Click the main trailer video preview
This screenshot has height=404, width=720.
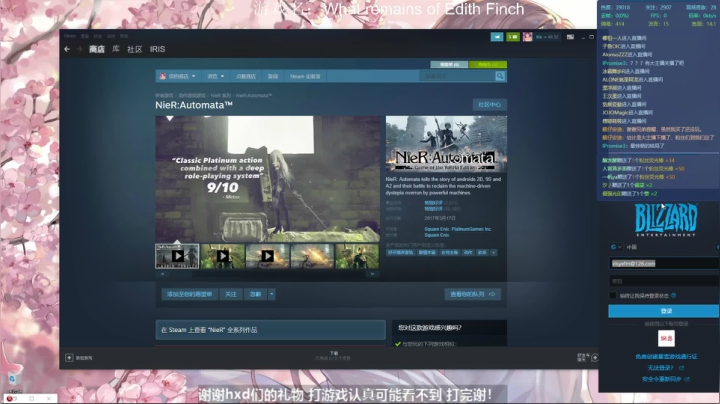tap(268, 179)
